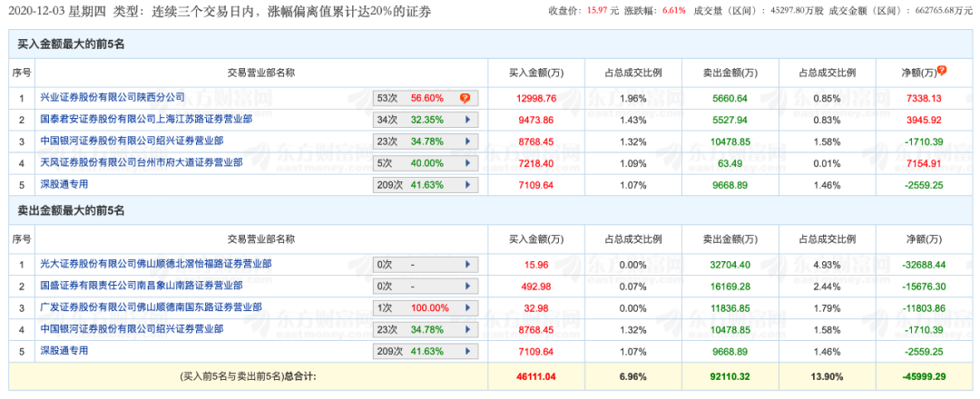Click buy amount 32.98 for 广发证券
This screenshot has width=980, height=399.
tap(536, 307)
